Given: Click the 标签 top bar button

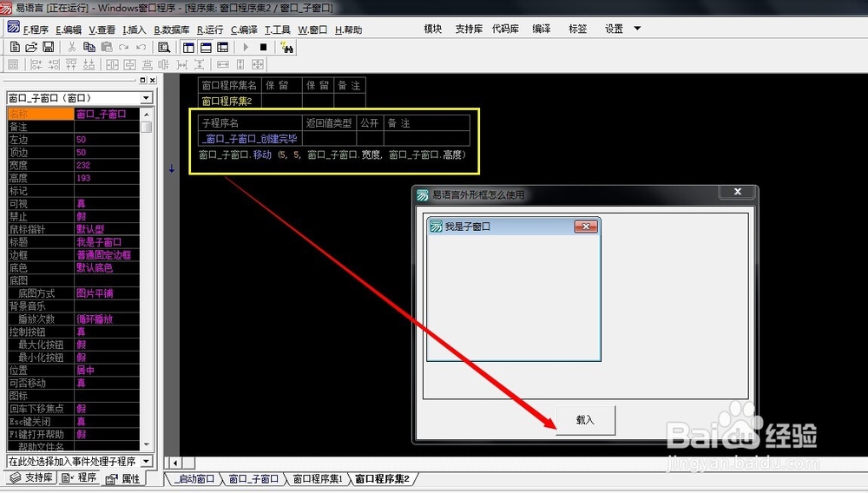Looking at the screenshot, I should pyautogui.click(x=577, y=29).
